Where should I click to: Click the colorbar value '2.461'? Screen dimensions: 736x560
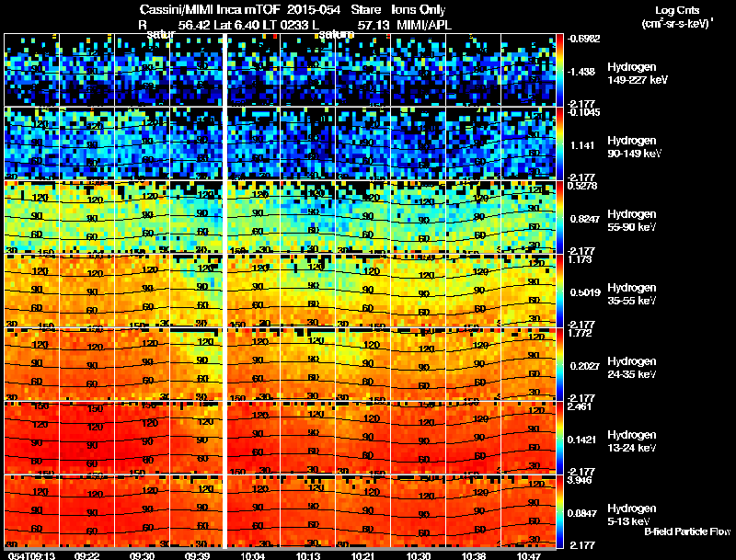point(580,406)
